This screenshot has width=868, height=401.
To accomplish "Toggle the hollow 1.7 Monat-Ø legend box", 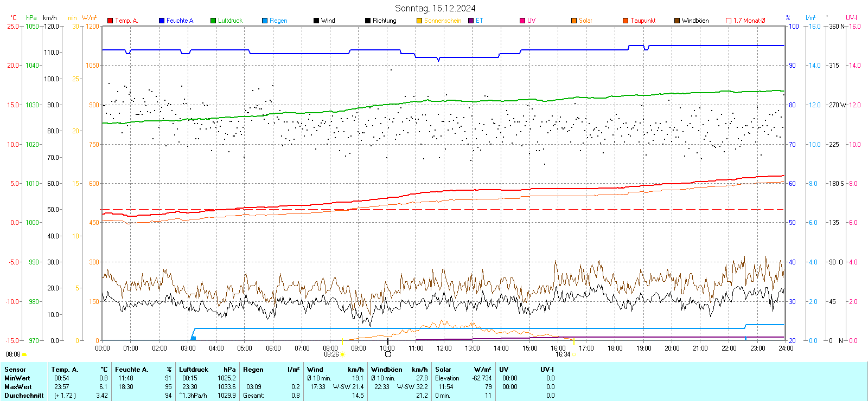I will tap(729, 21).
